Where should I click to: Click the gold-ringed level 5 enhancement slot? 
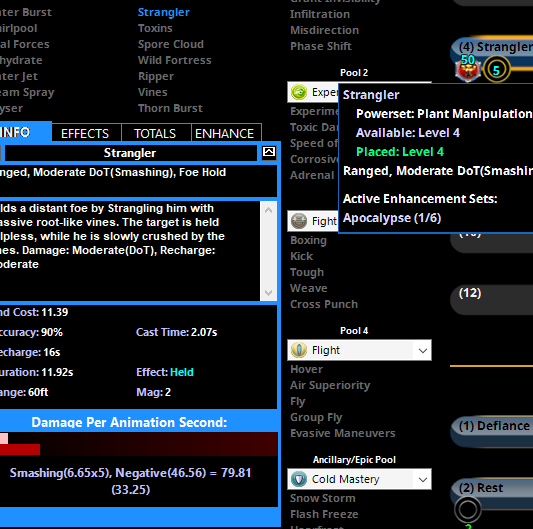496,70
